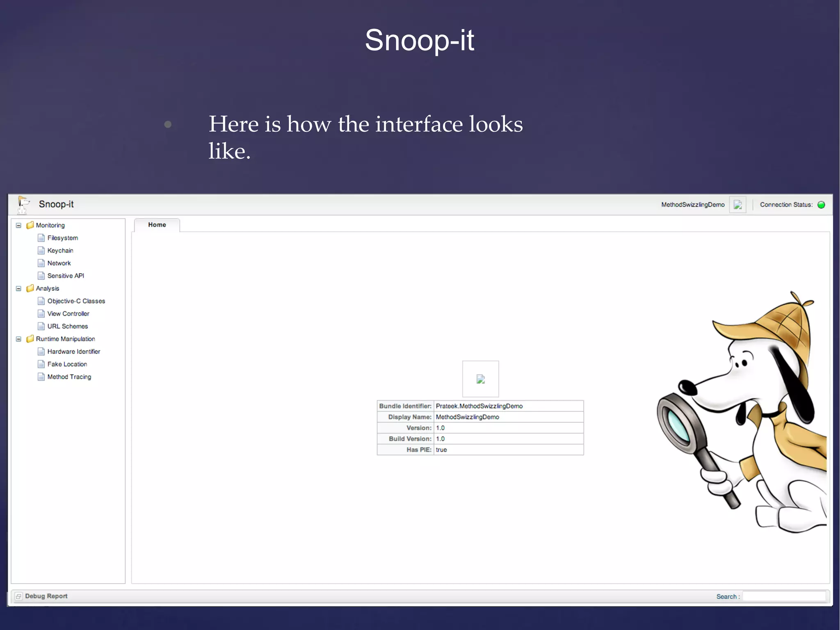This screenshot has width=840, height=630.
Task: Click the Bundle Identifier label
Action: (405, 406)
